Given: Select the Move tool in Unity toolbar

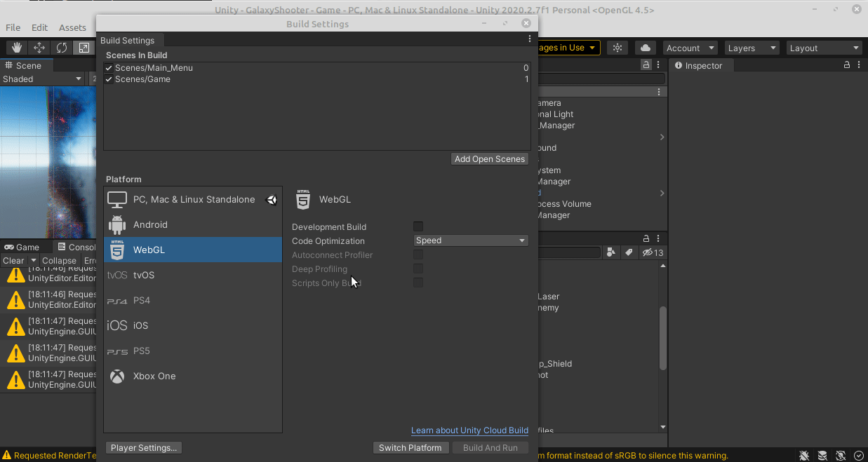Looking at the screenshot, I should tap(39, 48).
